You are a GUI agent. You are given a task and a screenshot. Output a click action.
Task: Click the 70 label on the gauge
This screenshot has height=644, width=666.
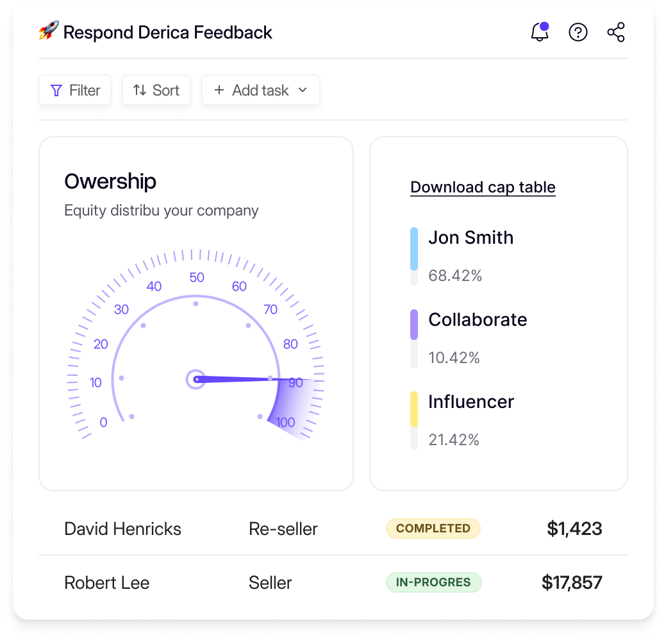point(270,309)
